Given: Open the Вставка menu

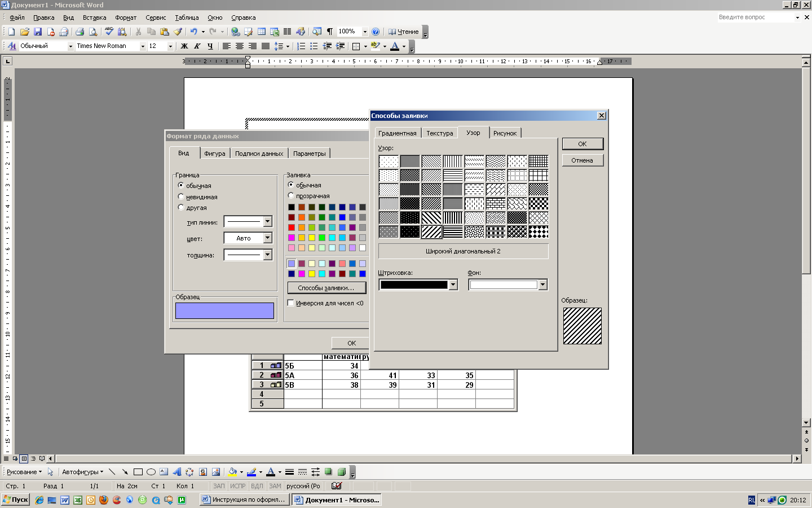Looking at the screenshot, I should tap(94, 17).
